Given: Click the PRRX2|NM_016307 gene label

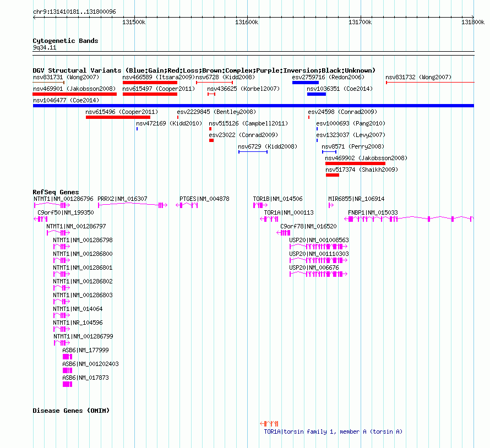Looking at the screenshot, I should (122, 199).
